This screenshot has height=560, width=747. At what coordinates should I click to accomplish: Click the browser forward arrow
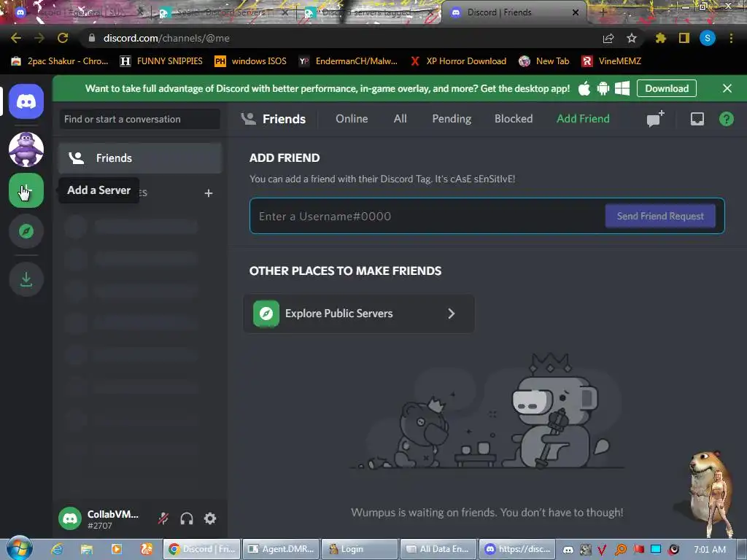point(39,38)
